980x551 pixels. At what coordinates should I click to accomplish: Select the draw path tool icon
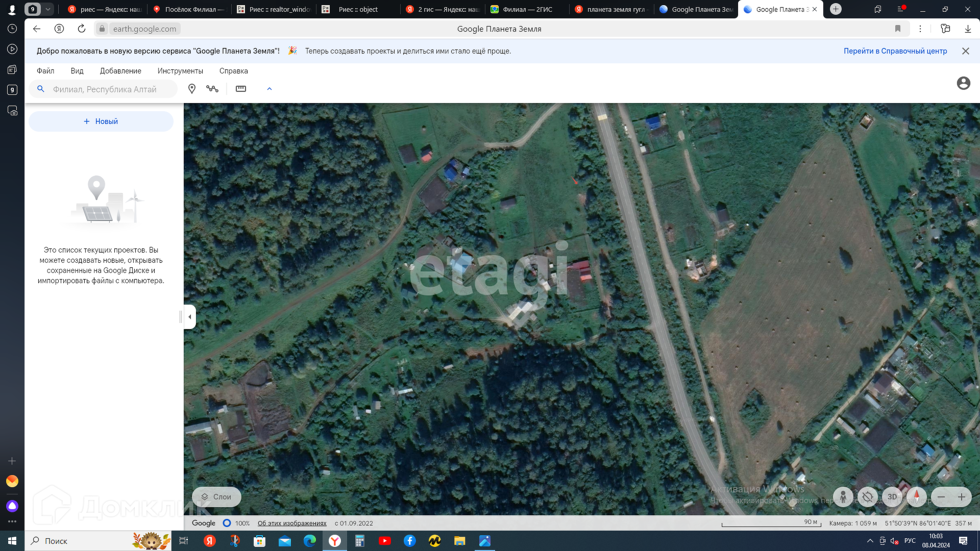click(x=212, y=89)
